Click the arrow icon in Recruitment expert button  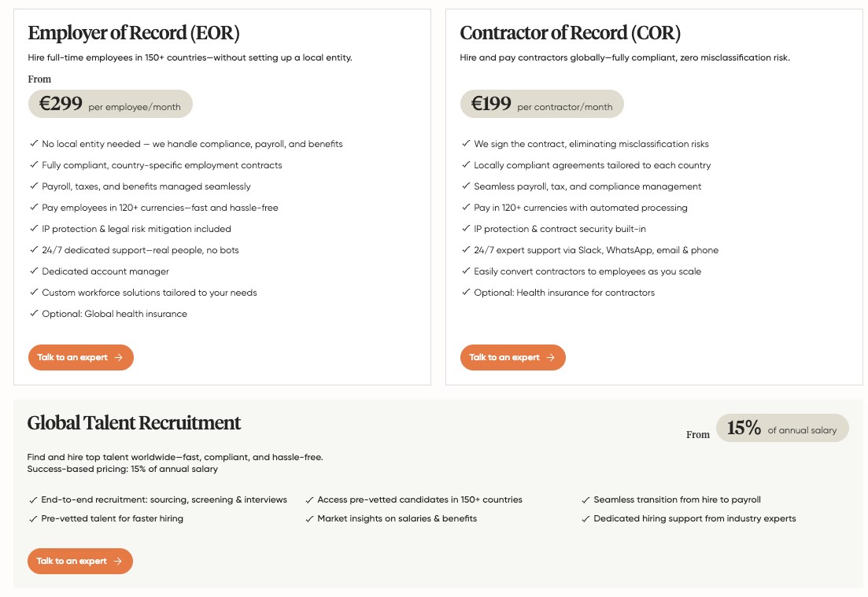[x=117, y=561]
